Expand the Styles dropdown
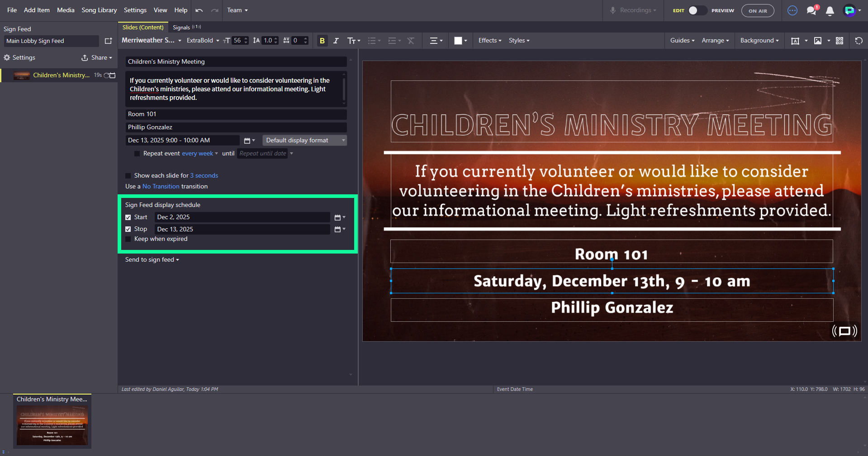The image size is (868, 456). (x=519, y=40)
